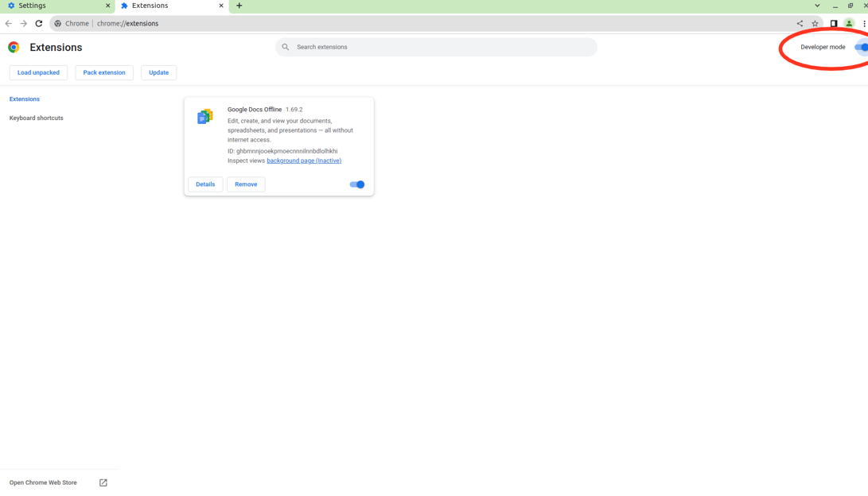868x496 pixels.
Task: Reload the extensions page
Action: (39, 23)
